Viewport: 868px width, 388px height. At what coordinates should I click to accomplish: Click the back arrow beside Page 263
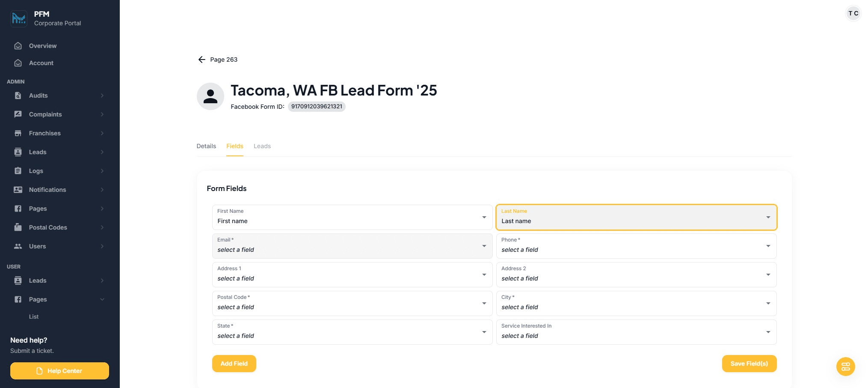click(201, 60)
